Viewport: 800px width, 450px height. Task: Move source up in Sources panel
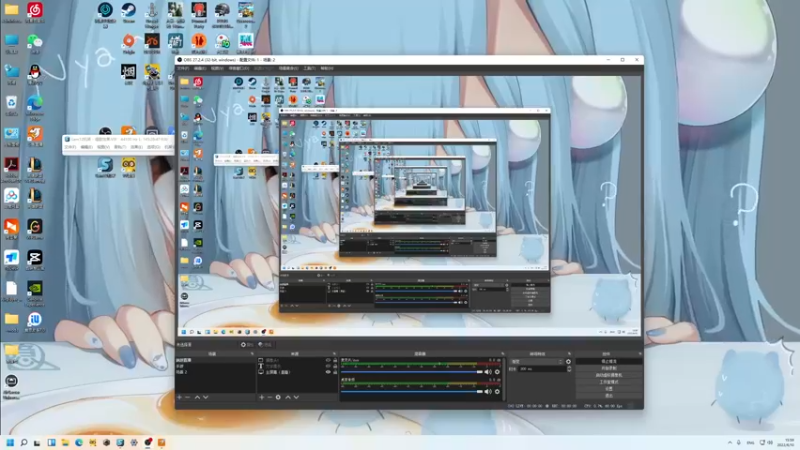click(288, 397)
